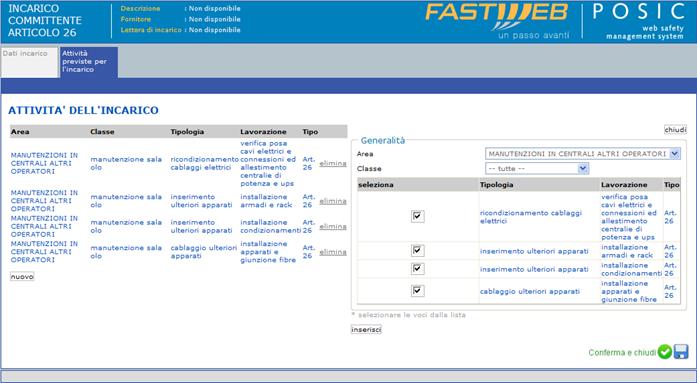The width and height of the screenshot is (697, 383).
Task: Click Lavorazione header in left activities table
Action: pyautogui.click(x=263, y=132)
